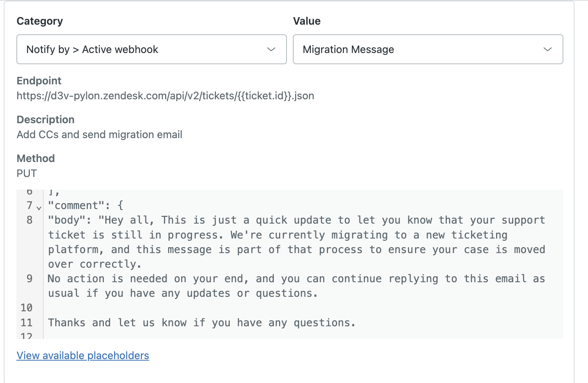Screen dimensions: 588x383
Task: Click line number 11 in the code gutter
Action: (27, 323)
